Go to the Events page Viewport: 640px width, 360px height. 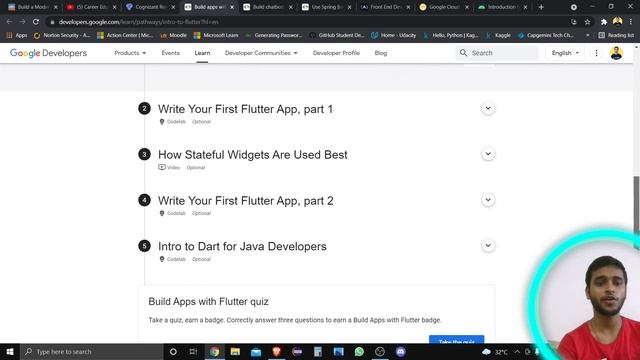click(x=170, y=53)
